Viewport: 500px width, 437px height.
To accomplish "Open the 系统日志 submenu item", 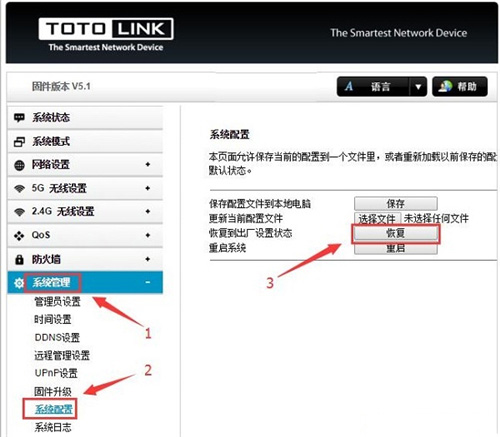I will tap(53, 427).
